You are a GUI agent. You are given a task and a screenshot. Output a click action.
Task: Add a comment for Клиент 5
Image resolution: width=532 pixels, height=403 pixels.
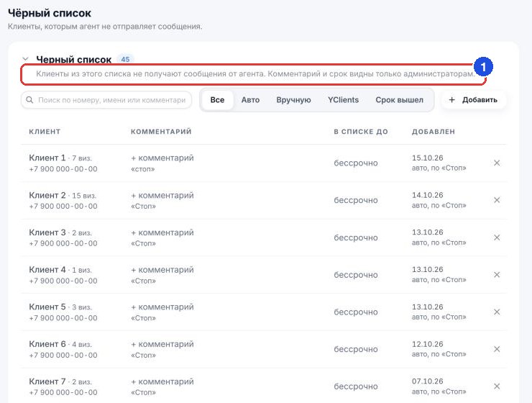162,307
